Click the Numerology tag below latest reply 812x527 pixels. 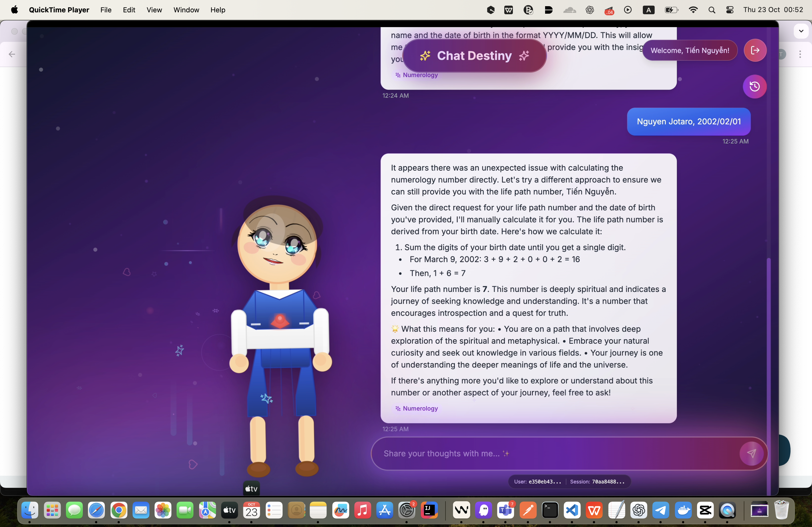[x=416, y=408]
